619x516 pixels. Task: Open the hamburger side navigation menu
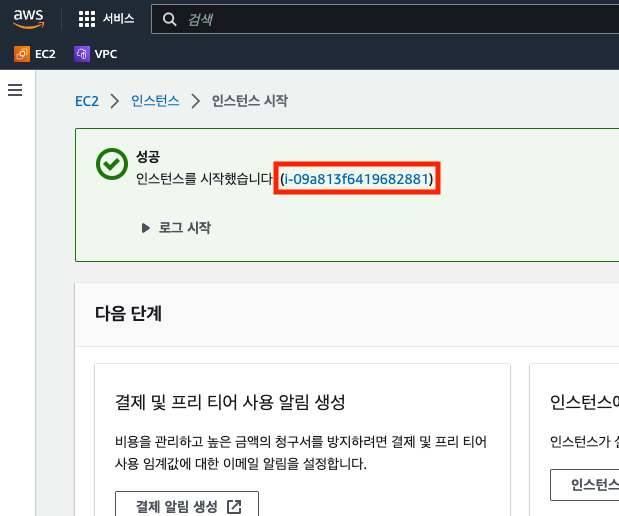pos(15,90)
